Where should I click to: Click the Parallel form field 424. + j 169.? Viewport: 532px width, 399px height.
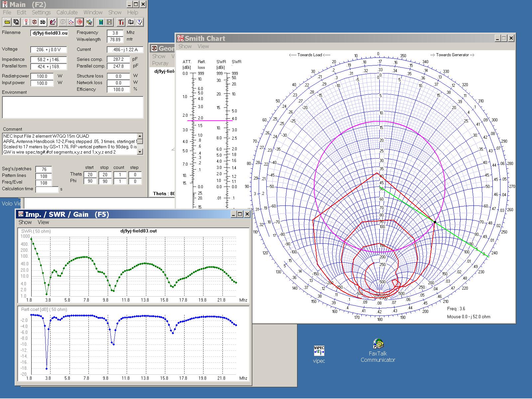[49, 66]
